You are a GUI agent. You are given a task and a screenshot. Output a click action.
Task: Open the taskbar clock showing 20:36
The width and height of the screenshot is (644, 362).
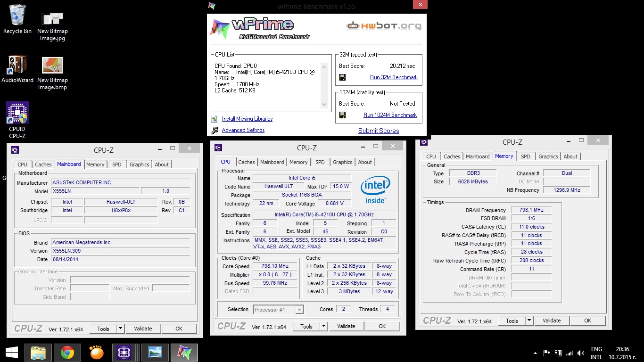point(622,353)
